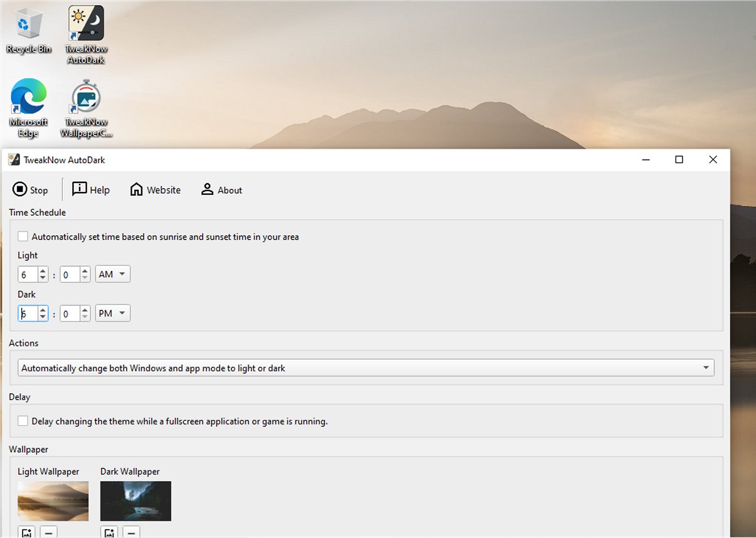The height and width of the screenshot is (538, 756).
Task: Remove the Dark Wallpaper image
Action: point(131,532)
